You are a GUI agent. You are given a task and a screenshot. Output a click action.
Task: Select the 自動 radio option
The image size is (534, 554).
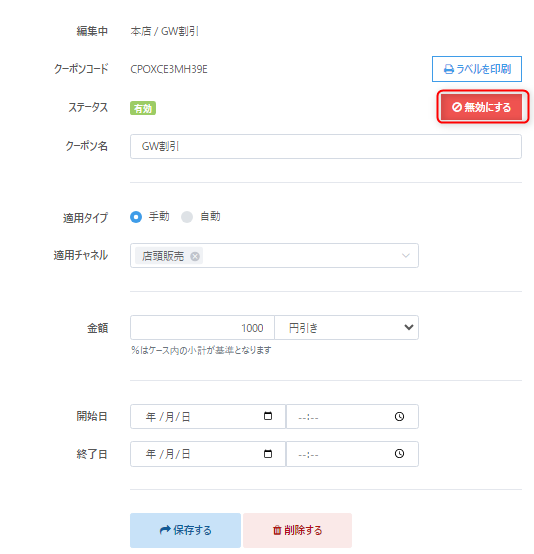[x=187, y=217]
